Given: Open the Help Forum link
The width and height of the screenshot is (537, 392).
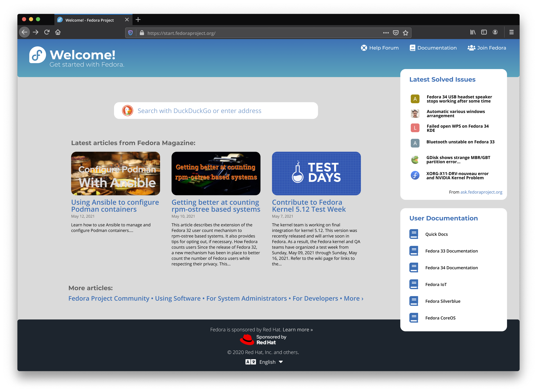Looking at the screenshot, I should tap(380, 48).
